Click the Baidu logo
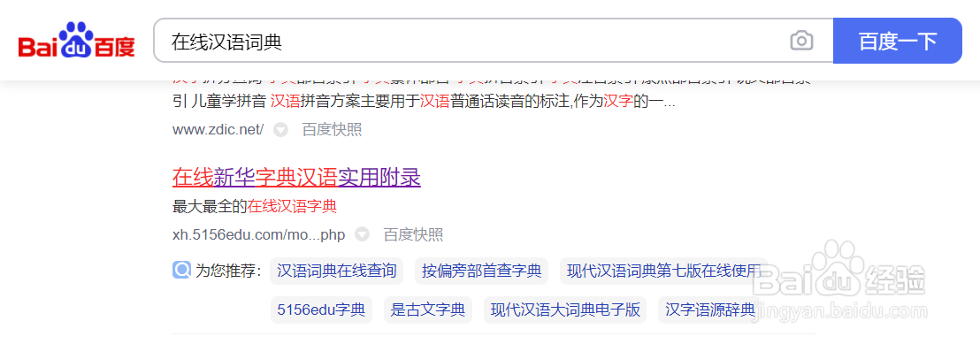Screen dimensions: 980x344 click(x=77, y=40)
